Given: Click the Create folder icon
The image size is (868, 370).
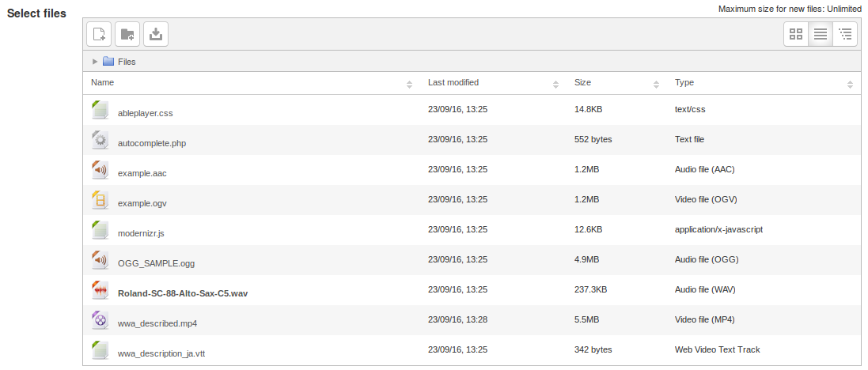Looking at the screenshot, I should pos(127,34).
